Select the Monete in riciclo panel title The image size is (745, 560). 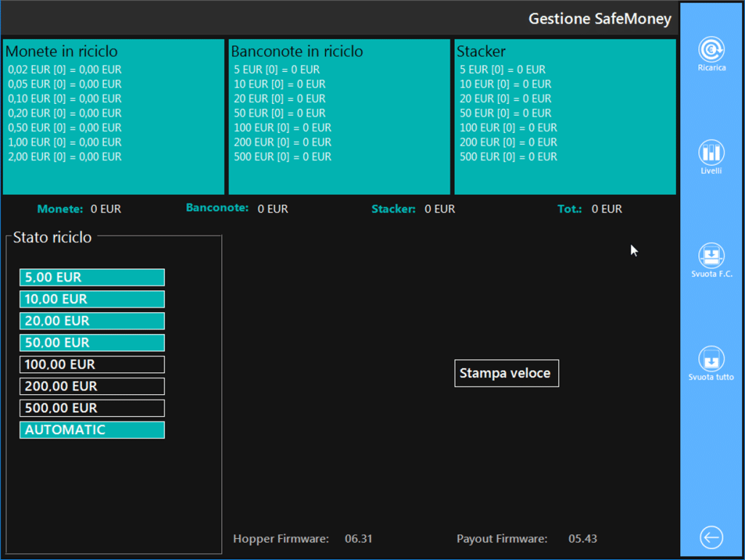click(61, 52)
